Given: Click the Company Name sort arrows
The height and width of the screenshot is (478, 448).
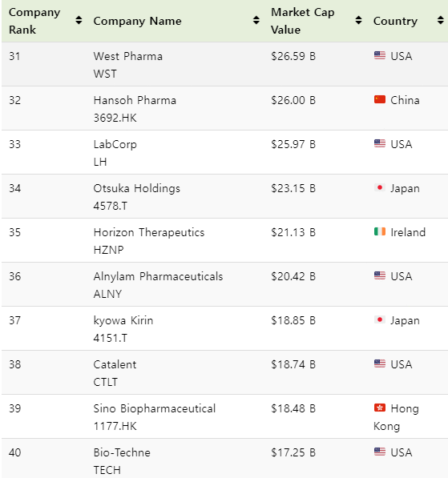Looking at the screenshot, I should [x=256, y=21].
